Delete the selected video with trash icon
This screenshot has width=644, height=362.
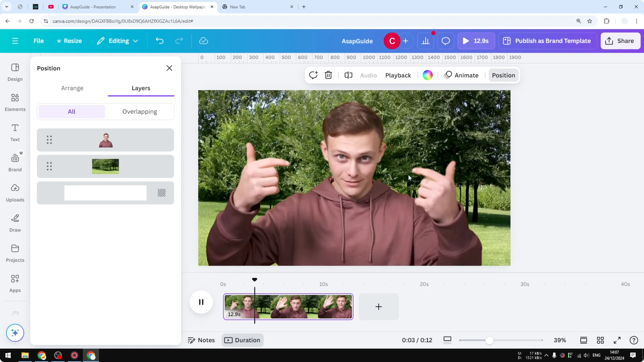click(328, 75)
